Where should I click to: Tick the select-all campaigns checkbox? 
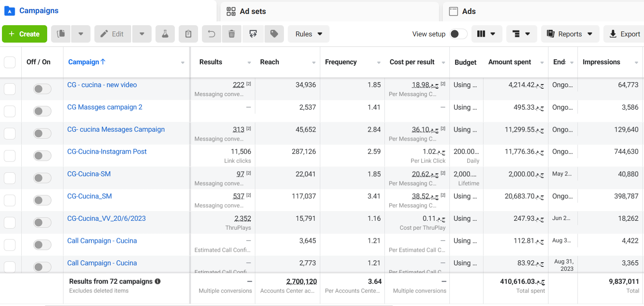click(x=10, y=62)
